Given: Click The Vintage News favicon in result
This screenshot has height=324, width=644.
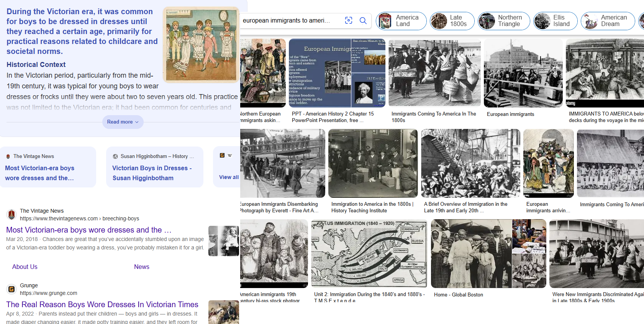Looking at the screenshot, I should (x=11, y=215).
